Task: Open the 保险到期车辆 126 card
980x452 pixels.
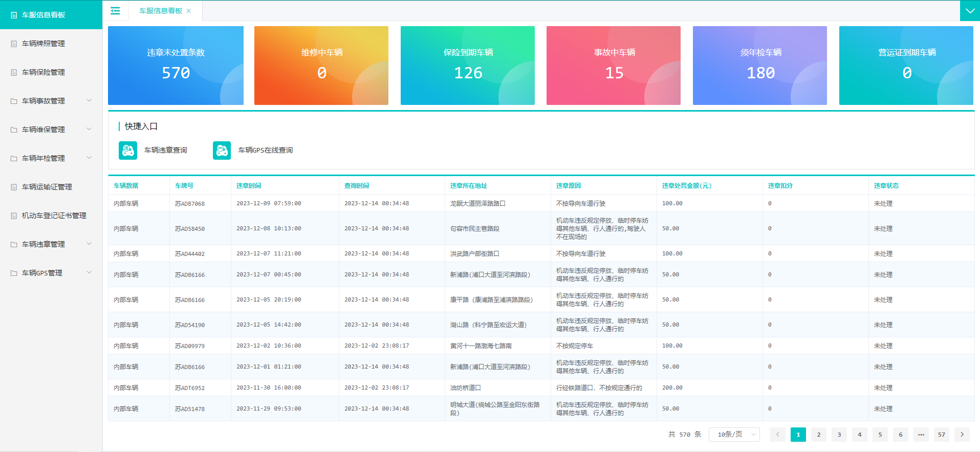Action: (x=468, y=66)
